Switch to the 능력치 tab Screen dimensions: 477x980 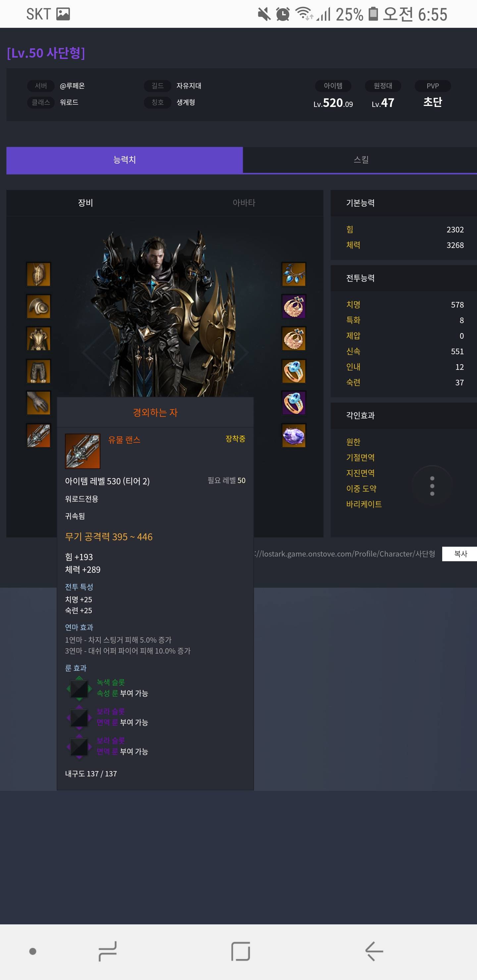(x=125, y=160)
